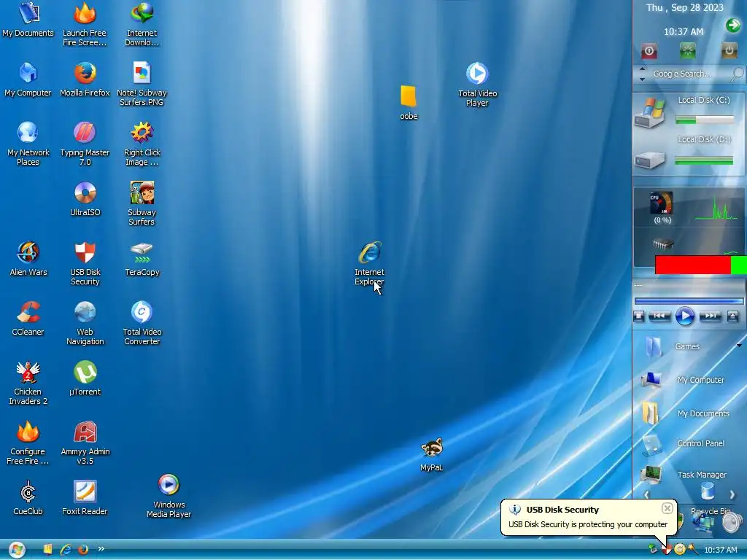Image resolution: width=747 pixels, height=560 pixels.
Task: Launch Typing Master 7.0
Action: pos(85,144)
